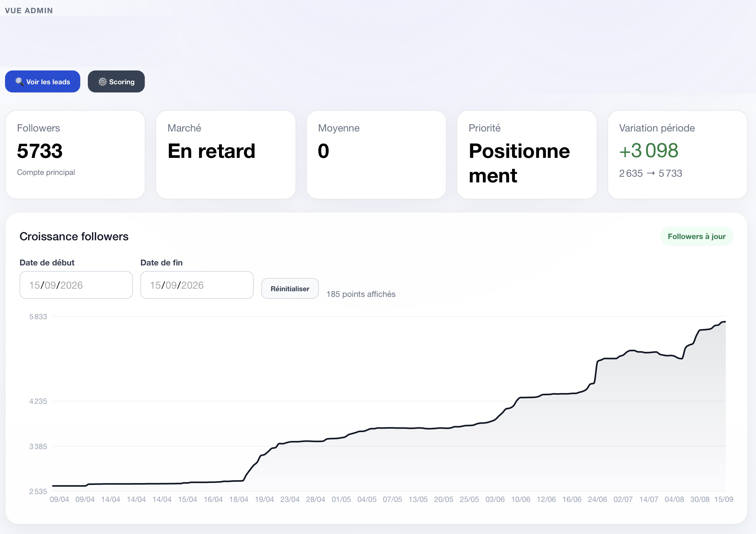756x534 pixels.
Task: Click the Followers card title
Action: 38,128
